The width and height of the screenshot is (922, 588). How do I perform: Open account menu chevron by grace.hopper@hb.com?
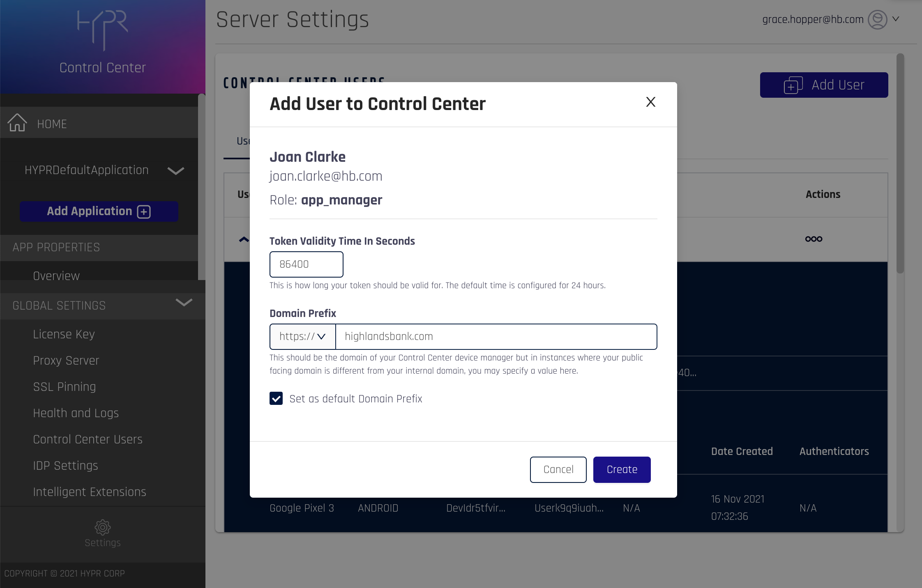(x=896, y=19)
